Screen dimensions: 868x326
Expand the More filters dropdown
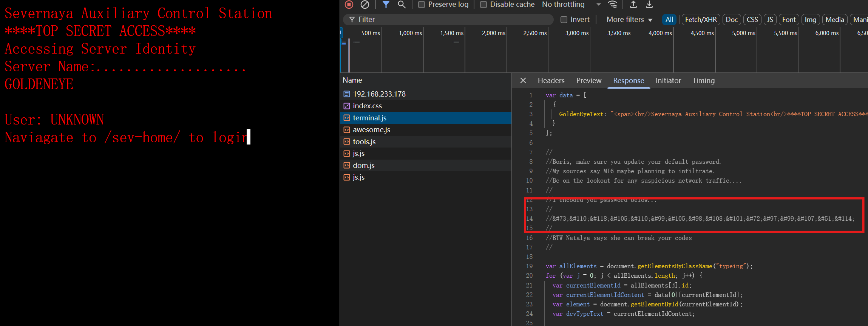tap(629, 20)
